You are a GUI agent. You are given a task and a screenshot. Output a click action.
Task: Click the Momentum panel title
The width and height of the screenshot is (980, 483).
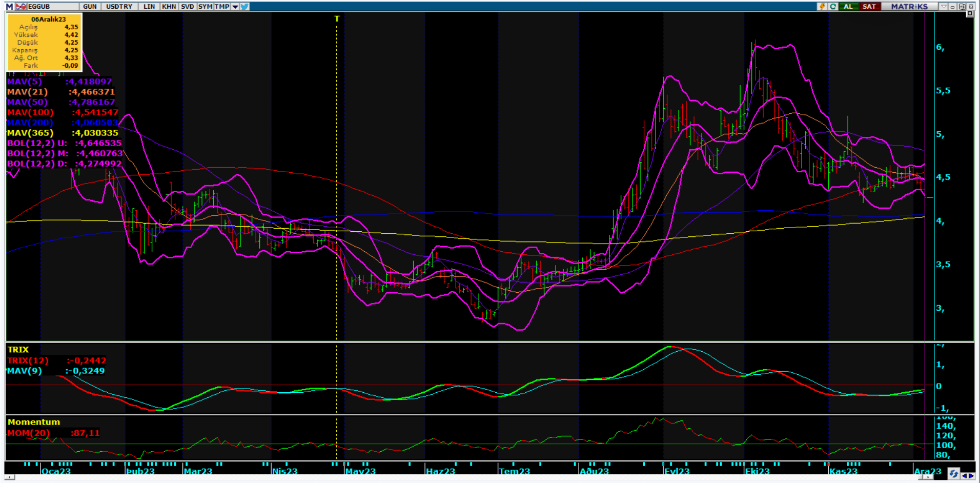(x=34, y=422)
